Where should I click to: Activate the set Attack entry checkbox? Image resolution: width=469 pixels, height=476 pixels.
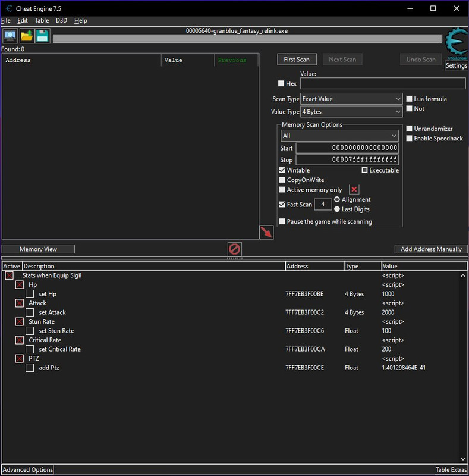pyautogui.click(x=30, y=312)
